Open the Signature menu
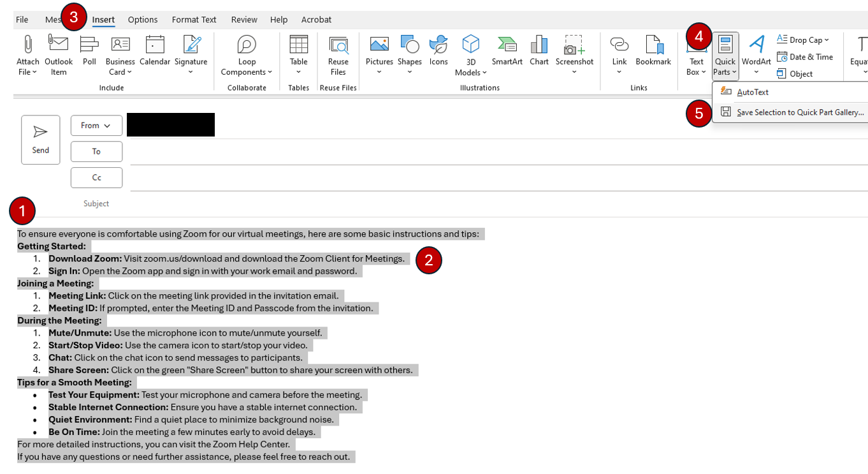868x474 pixels. 191,55
